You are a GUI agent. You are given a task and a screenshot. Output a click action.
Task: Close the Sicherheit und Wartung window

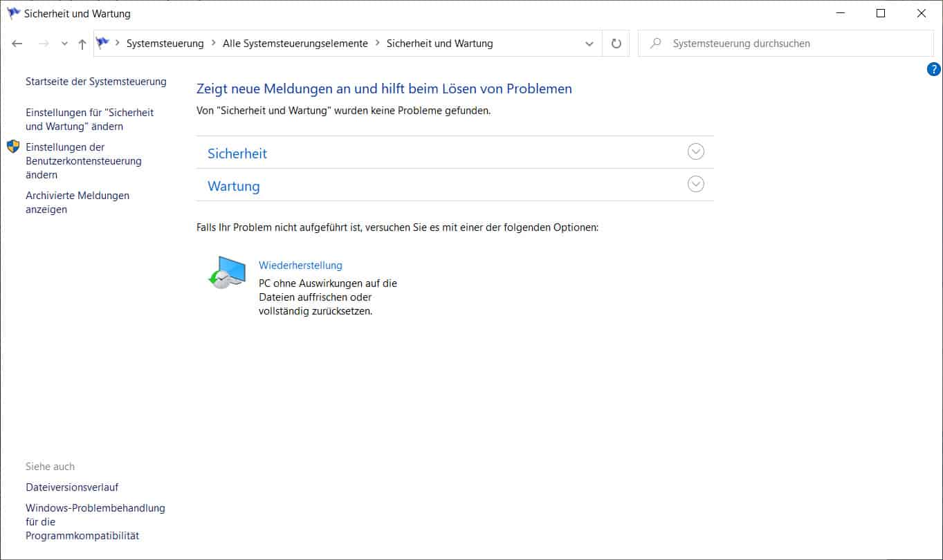(922, 13)
